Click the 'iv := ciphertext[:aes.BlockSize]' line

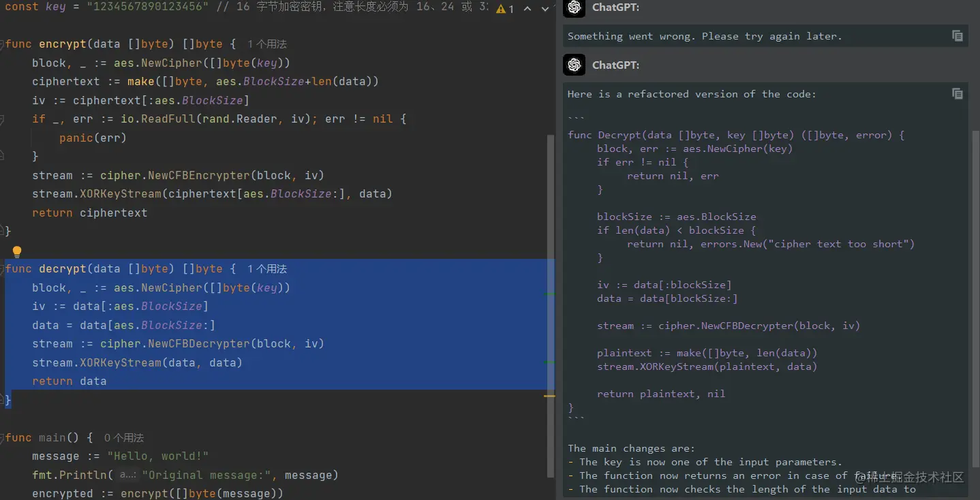[x=140, y=101]
